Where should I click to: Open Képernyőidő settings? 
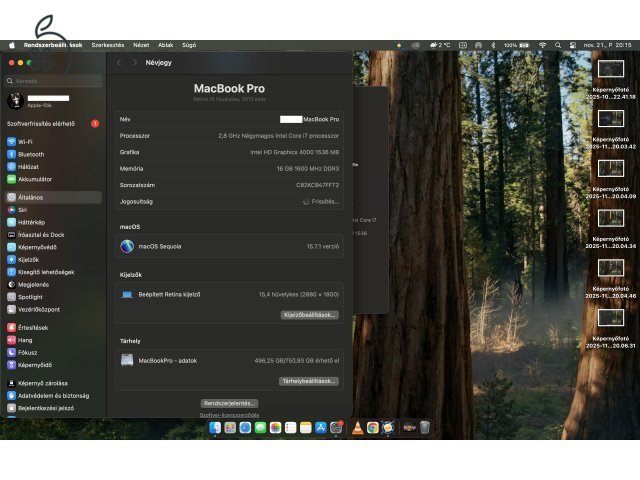(29, 365)
